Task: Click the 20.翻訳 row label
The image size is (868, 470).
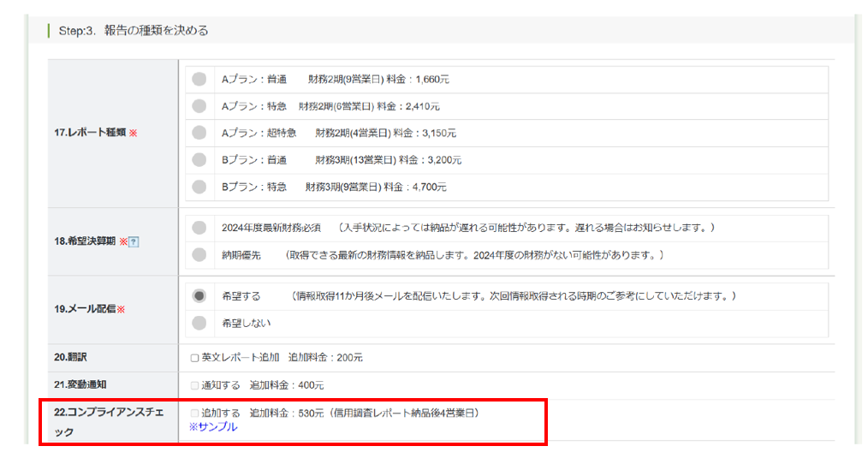Action: point(71,357)
